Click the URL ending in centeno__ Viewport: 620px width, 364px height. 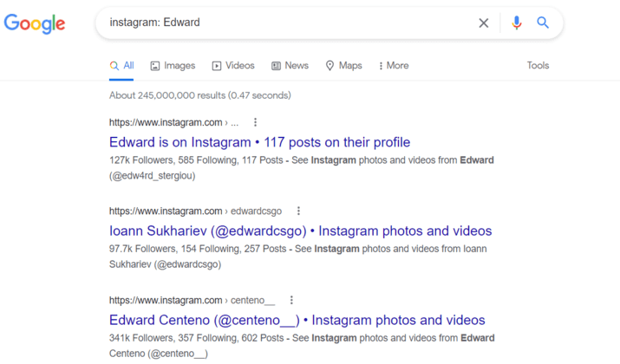[193, 301]
